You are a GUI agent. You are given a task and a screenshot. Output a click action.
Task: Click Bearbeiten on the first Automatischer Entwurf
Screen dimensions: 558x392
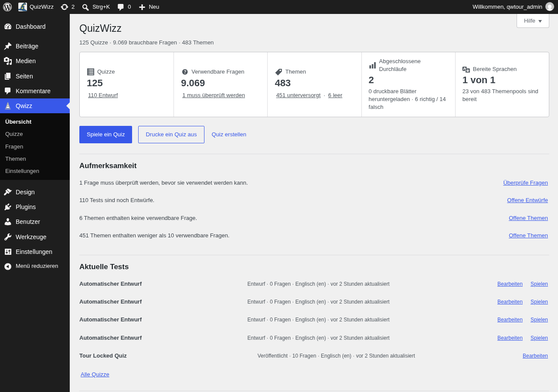click(510, 284)
